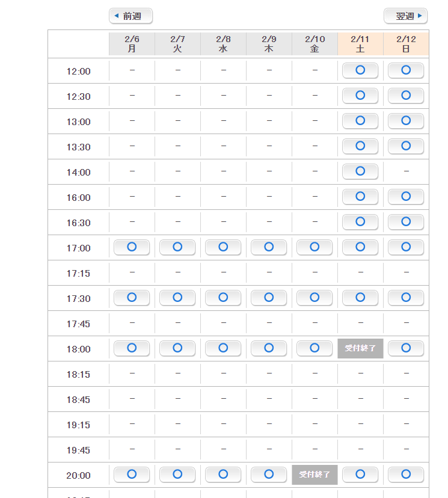This screenshot has width=448, height=498.
Task: Click the 19:45 time row label
Action: [x=78, y=450]
